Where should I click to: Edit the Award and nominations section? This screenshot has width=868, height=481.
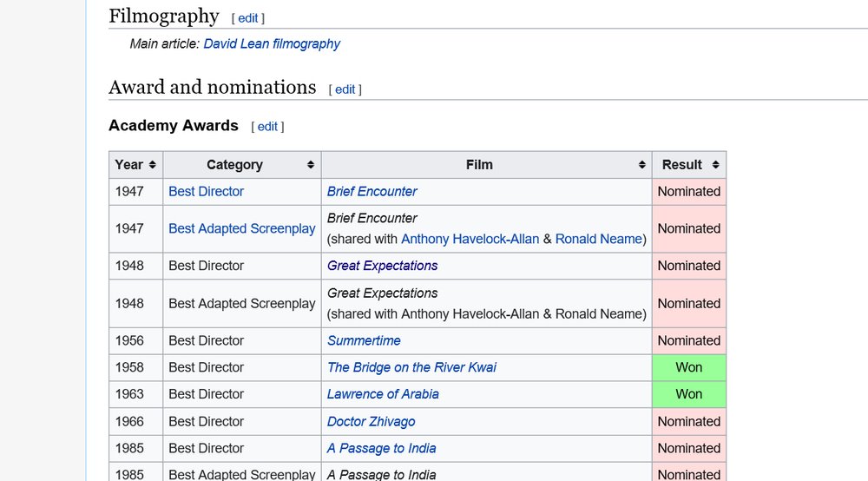pos(345,89)
